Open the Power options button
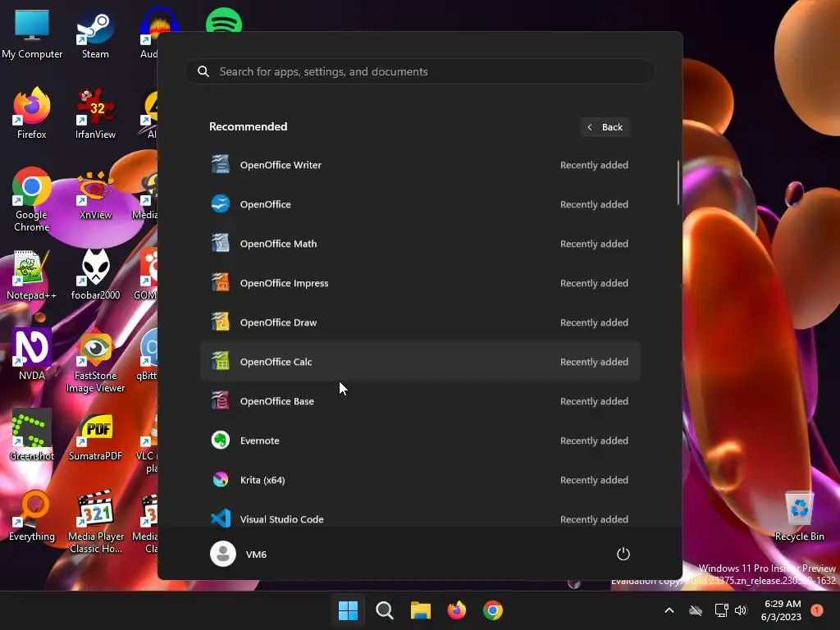 623,554
